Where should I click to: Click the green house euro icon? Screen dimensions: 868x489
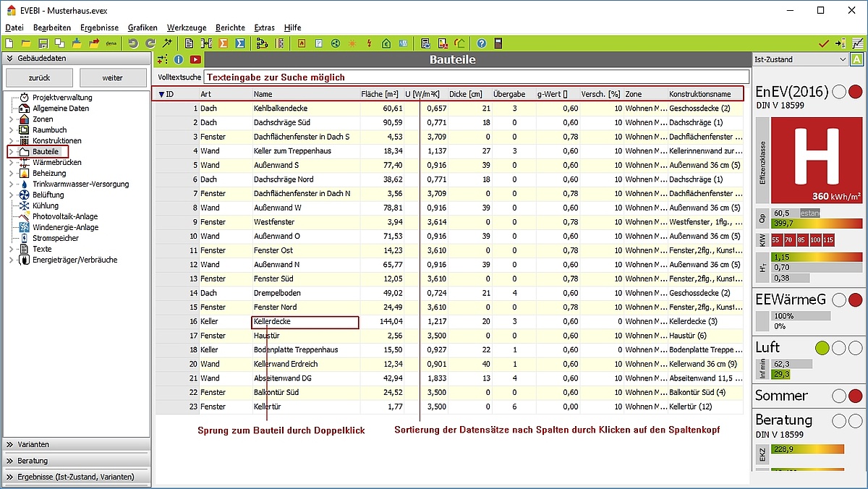pyautogui.click(x=386, y=43)
